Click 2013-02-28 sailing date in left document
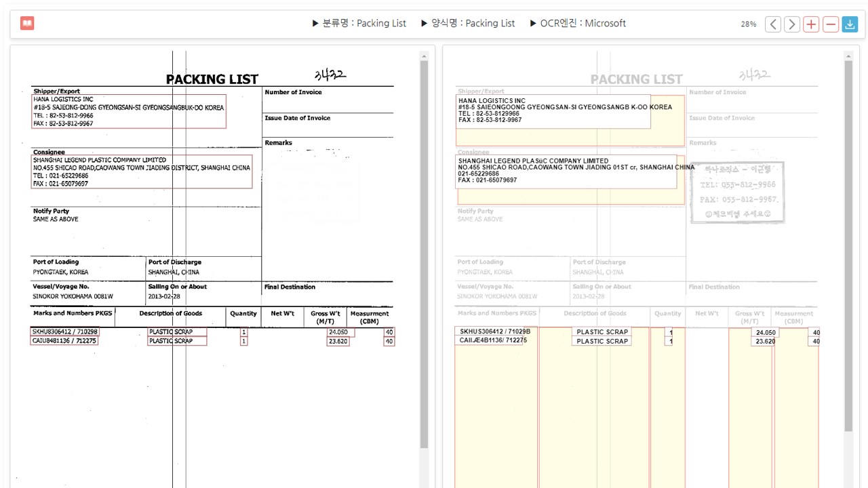Viewport: 868px width, 488px height. (163, 296)
